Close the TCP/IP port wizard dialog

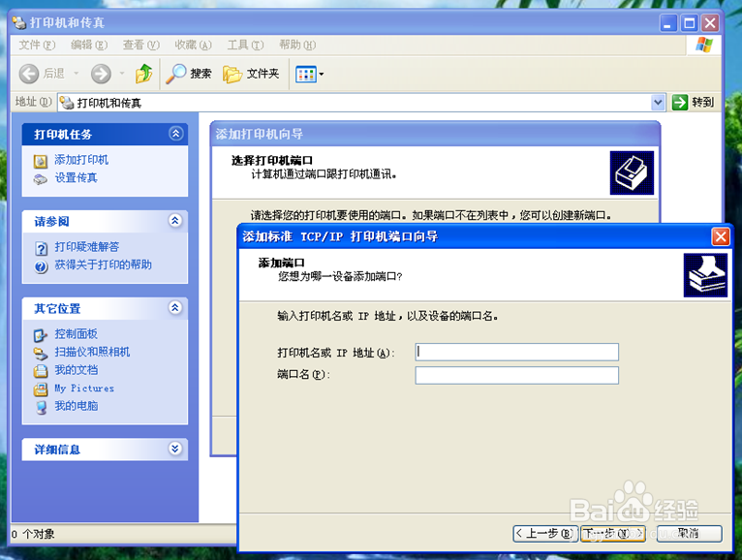click(721, 236)
